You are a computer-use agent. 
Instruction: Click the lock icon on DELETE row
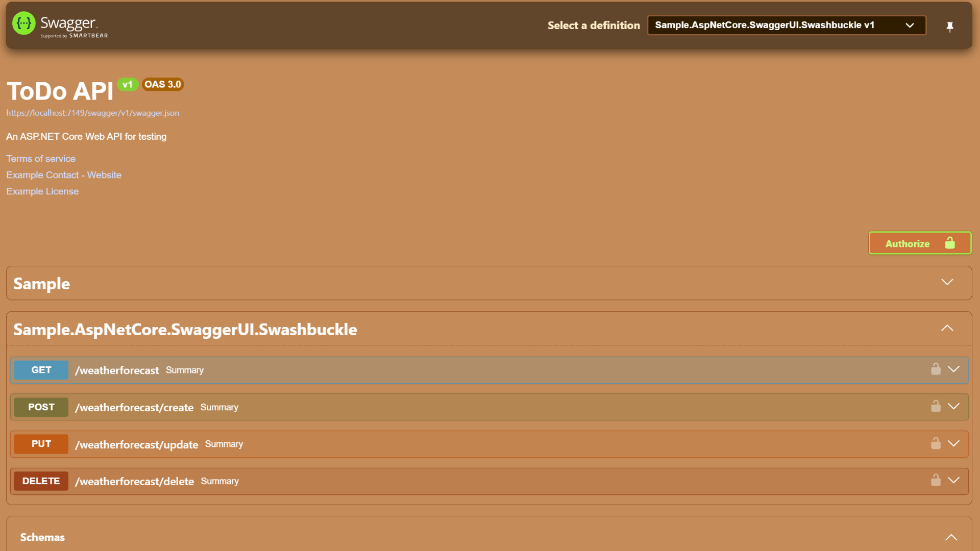(936, 480)
